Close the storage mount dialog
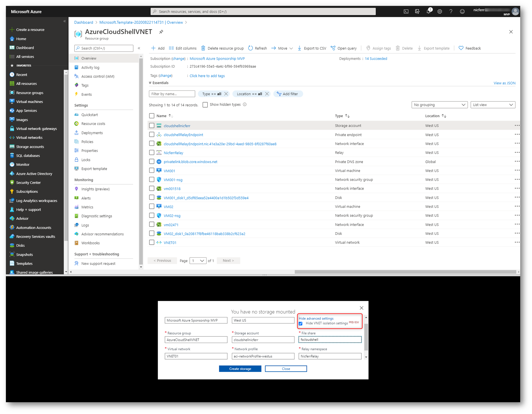532x414 pixels. coord(361,308)
